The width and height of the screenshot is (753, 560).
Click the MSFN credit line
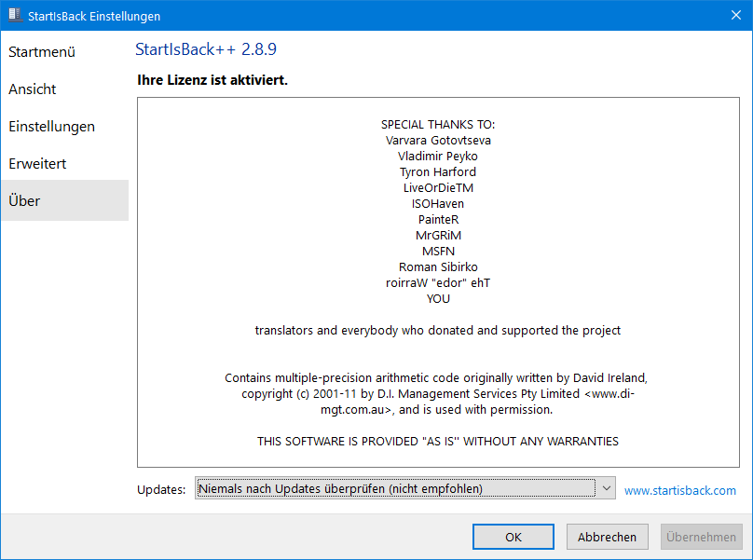438,252
